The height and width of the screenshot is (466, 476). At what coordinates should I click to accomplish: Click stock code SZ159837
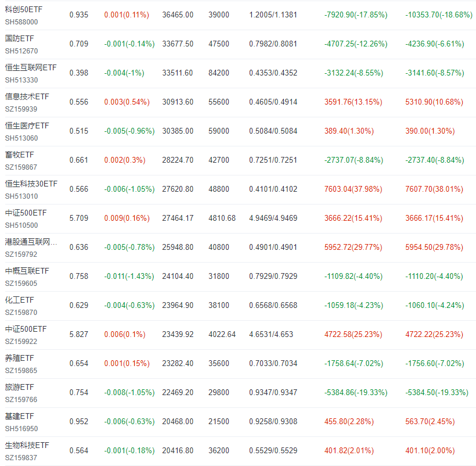[x=21, y=458]
